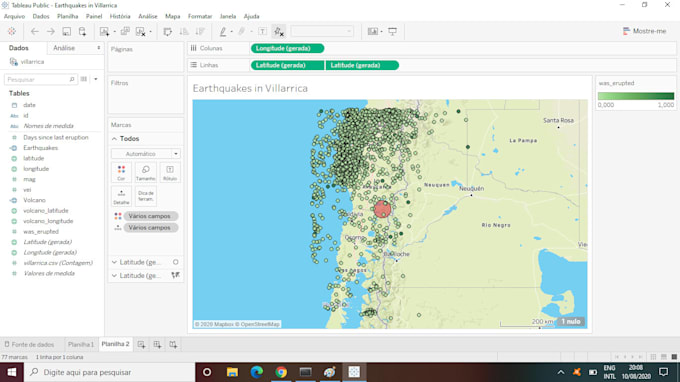Add a new data source icon
Image resolution: width=680 pixels, height=382 pixels.
click(82, 31)
